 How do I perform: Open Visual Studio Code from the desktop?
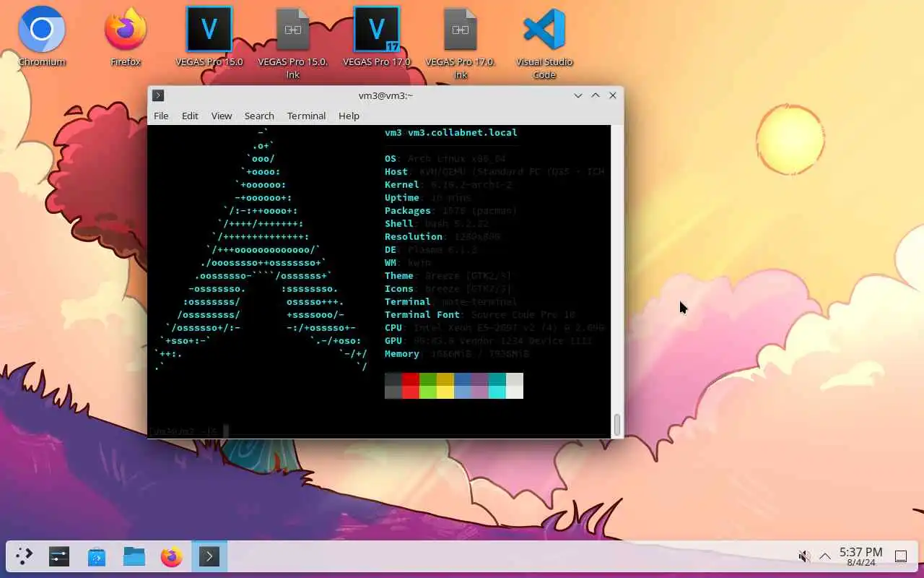(544, 42)
